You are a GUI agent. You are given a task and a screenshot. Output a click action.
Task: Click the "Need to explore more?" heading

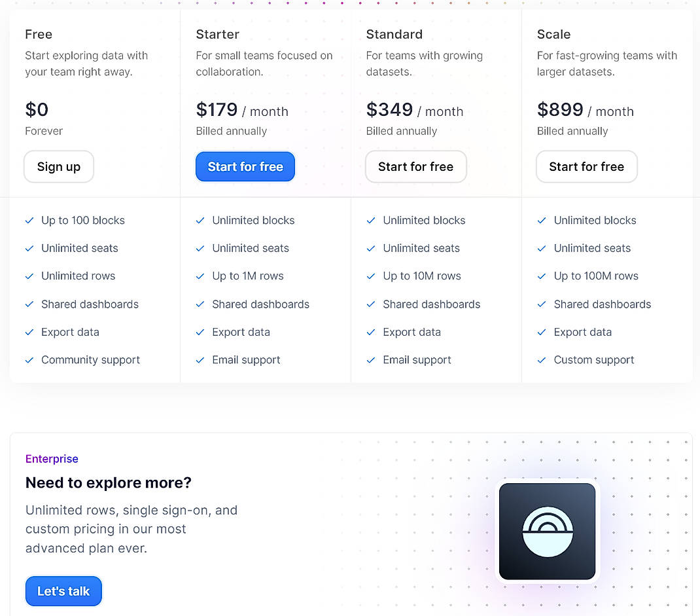108,483
